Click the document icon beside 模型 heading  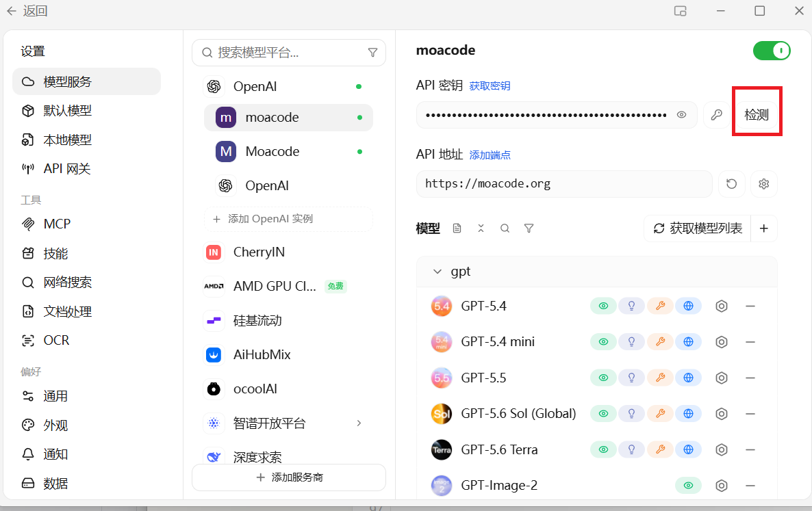coord(457,228)
